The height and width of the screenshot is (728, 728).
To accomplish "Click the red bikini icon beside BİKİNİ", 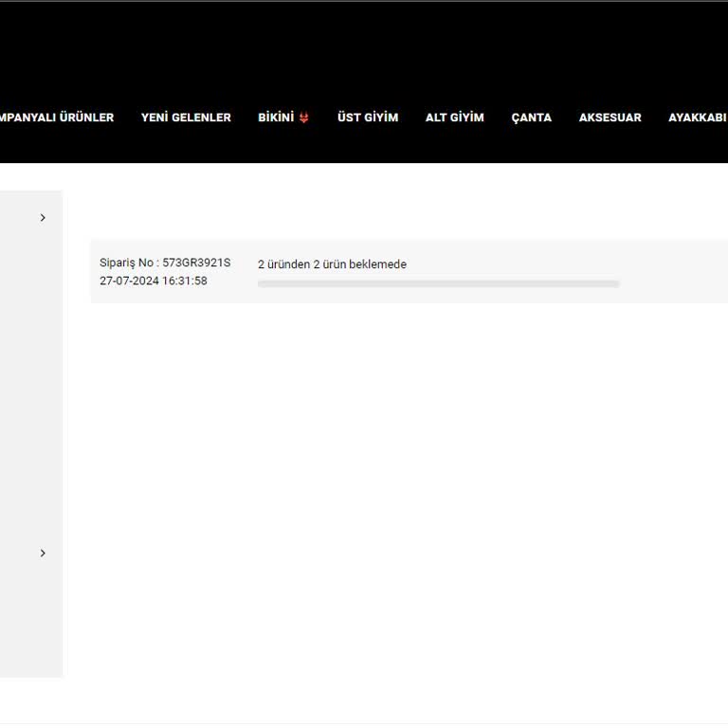I will [x=304, y=118].
